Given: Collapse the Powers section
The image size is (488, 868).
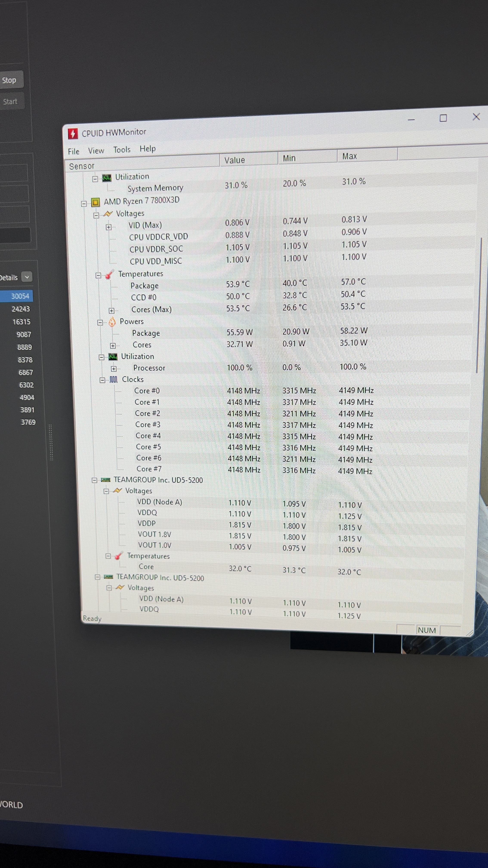Looking at the screenshot, I should [100, 322].
